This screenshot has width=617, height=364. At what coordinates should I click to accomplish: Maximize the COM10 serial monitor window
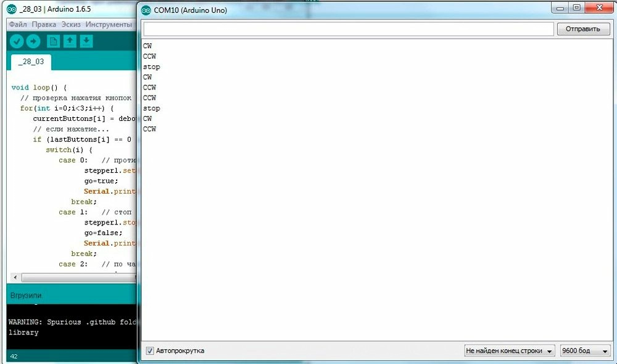point(576,7)
